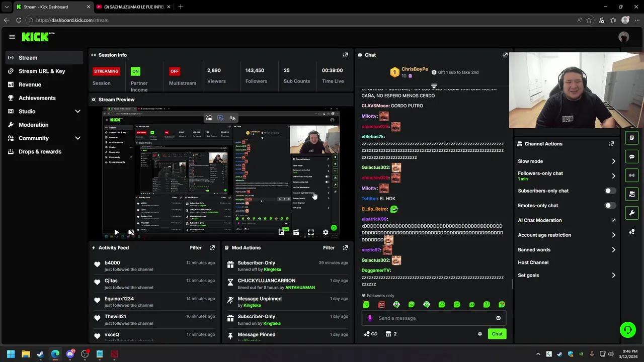Open AI Chat Moderation external link
The image size is (644, 362).
(613, 220)
